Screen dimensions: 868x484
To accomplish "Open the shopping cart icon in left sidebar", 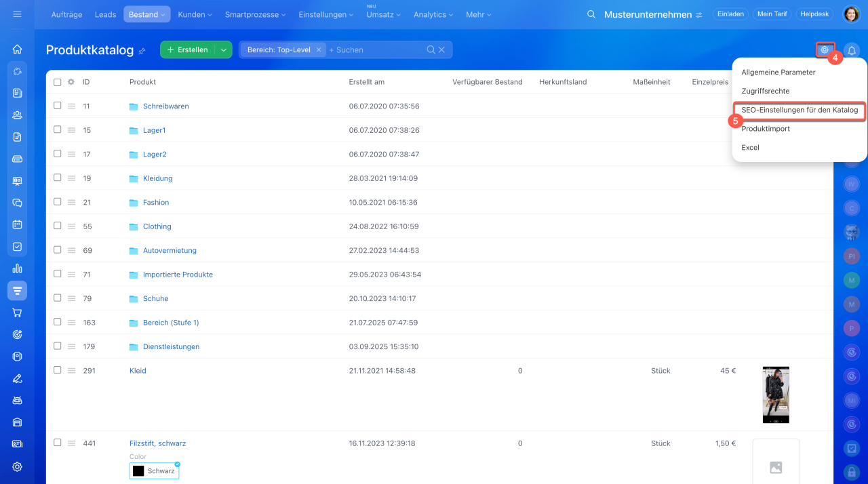I will pyautogui.click(x=18, y=312).
